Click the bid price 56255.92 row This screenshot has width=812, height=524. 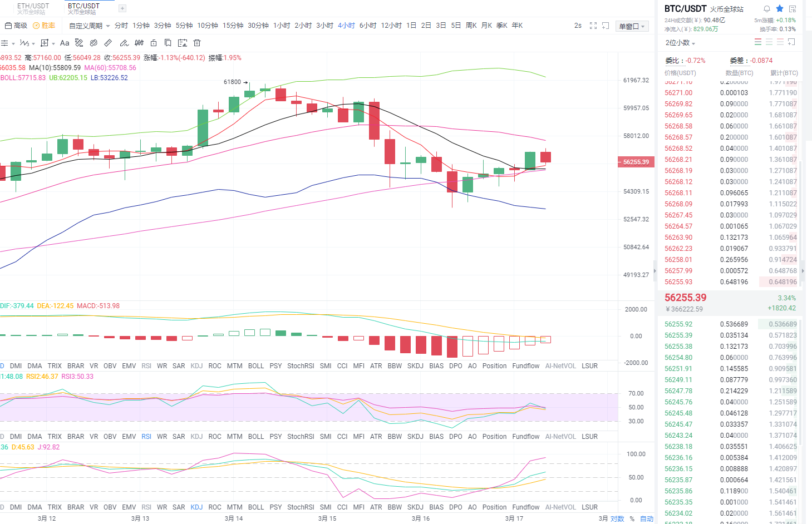point(731,324)
